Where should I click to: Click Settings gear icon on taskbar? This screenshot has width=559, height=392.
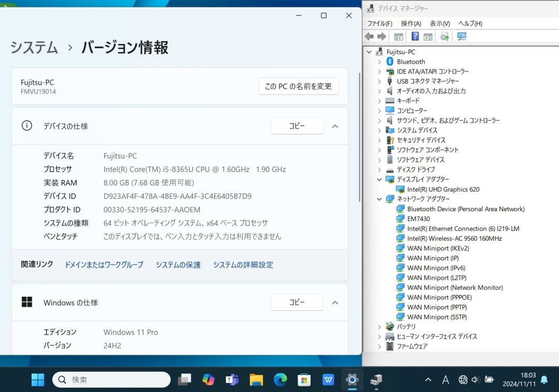click(352, 380)
